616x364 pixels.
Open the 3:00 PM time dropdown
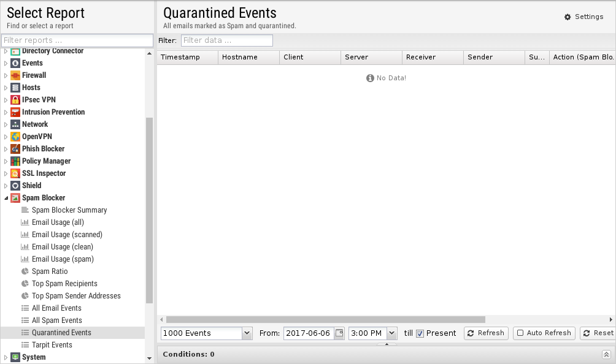(391, 333)
